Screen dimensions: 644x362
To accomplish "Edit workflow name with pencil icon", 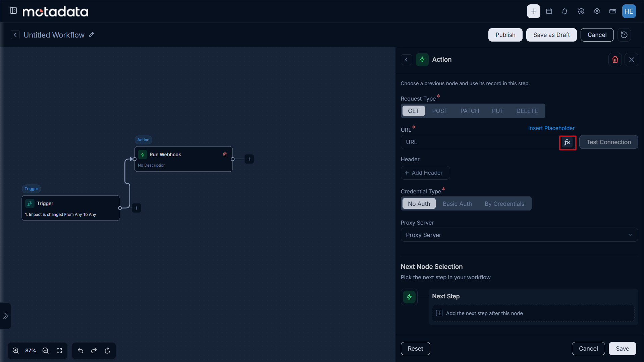I will [91, 35].
